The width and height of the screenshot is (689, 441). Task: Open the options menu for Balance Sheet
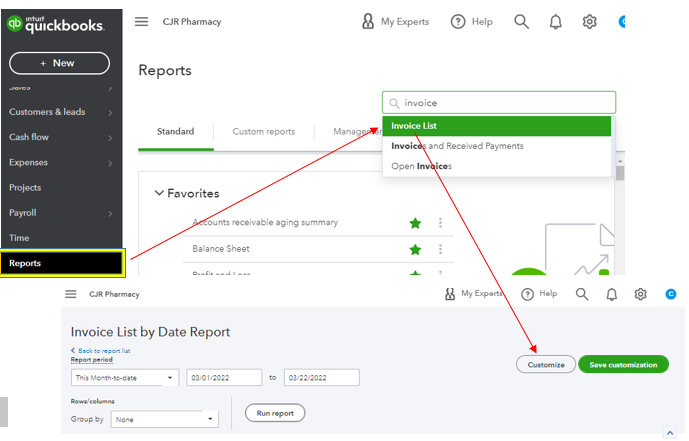[x=440, y=249]
